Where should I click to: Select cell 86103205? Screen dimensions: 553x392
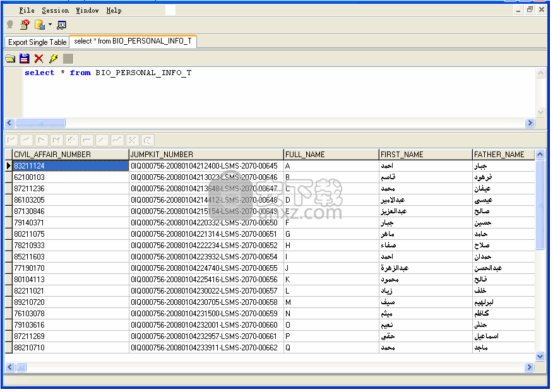coord(71,200)
